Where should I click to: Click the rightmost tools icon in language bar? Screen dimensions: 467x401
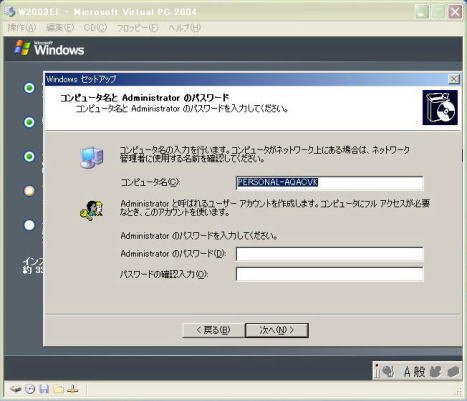(453, 371)
